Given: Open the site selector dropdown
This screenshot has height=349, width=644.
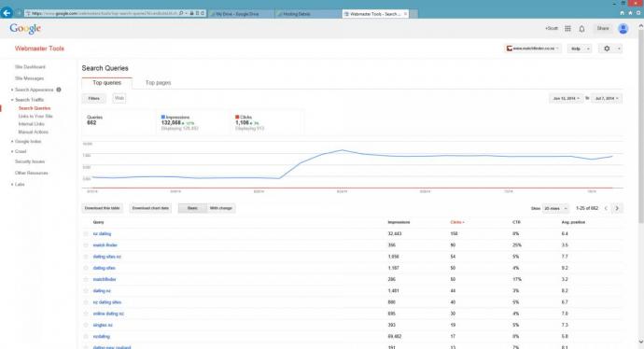Looking at the screenshot, I should coord(533,49).
